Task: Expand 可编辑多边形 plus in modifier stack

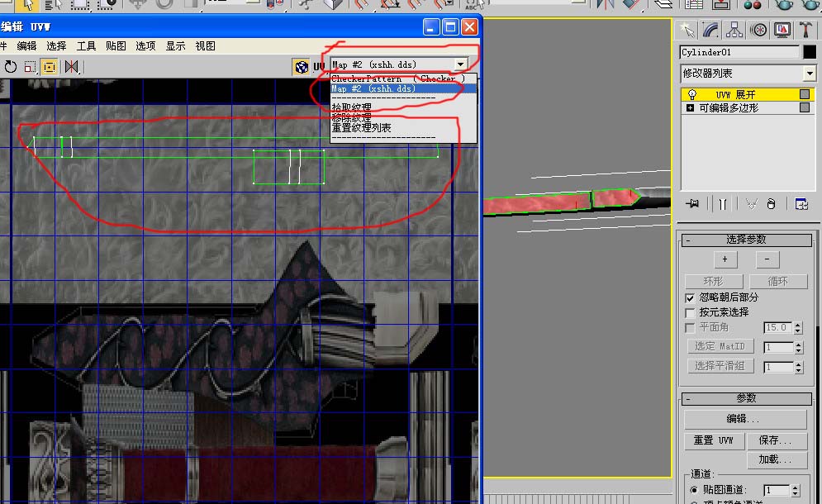Action: 690,108
